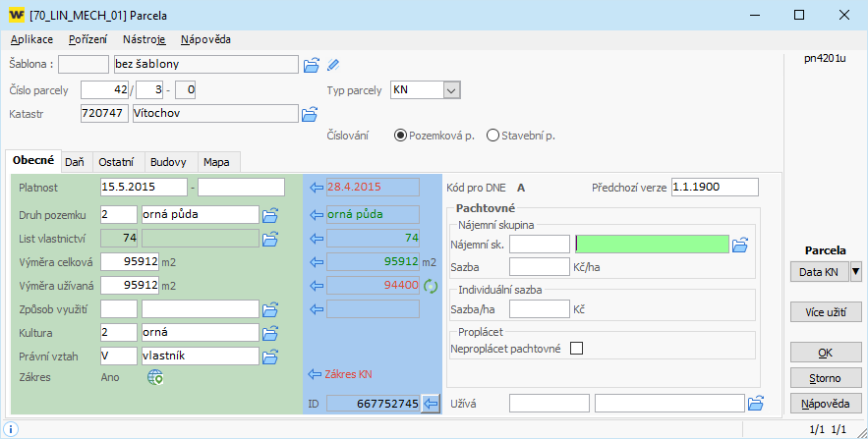Screen dimensions: 868x439
Task: Open Druh pozemku folder lookup icon
Action: (x=270, y=215)
